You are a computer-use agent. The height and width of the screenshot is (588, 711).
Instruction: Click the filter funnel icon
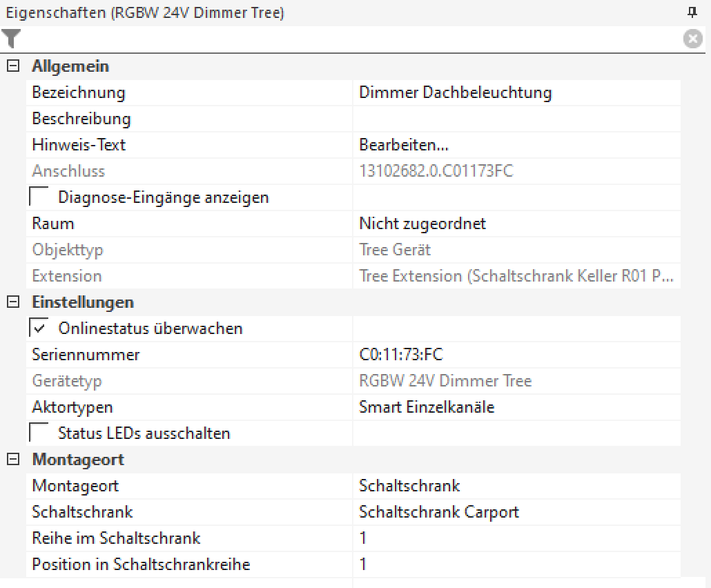(12, 39)
